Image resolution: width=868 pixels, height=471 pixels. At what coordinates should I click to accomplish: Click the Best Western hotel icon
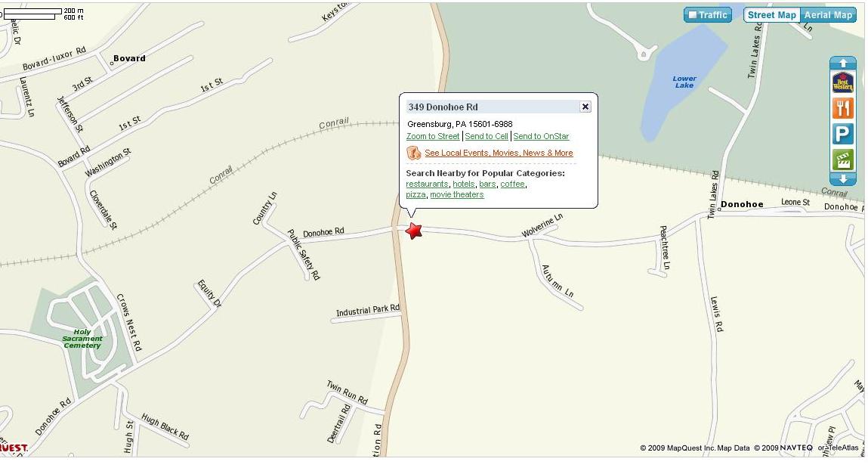(x=842, y=83)
